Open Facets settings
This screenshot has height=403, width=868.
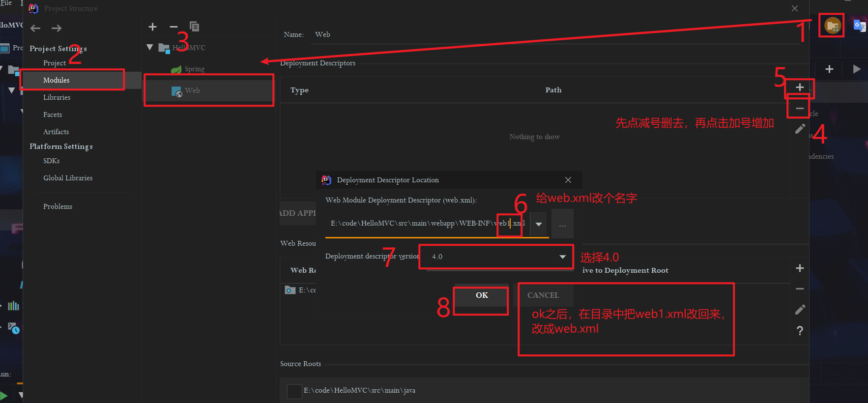click(53, 115)
